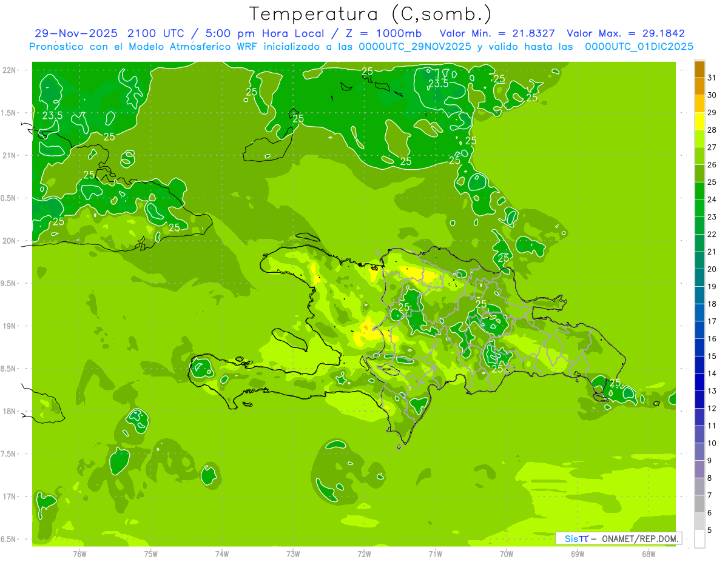Click the "22N" latitude axis label
728x562 pixels.
tap(10, 70)
